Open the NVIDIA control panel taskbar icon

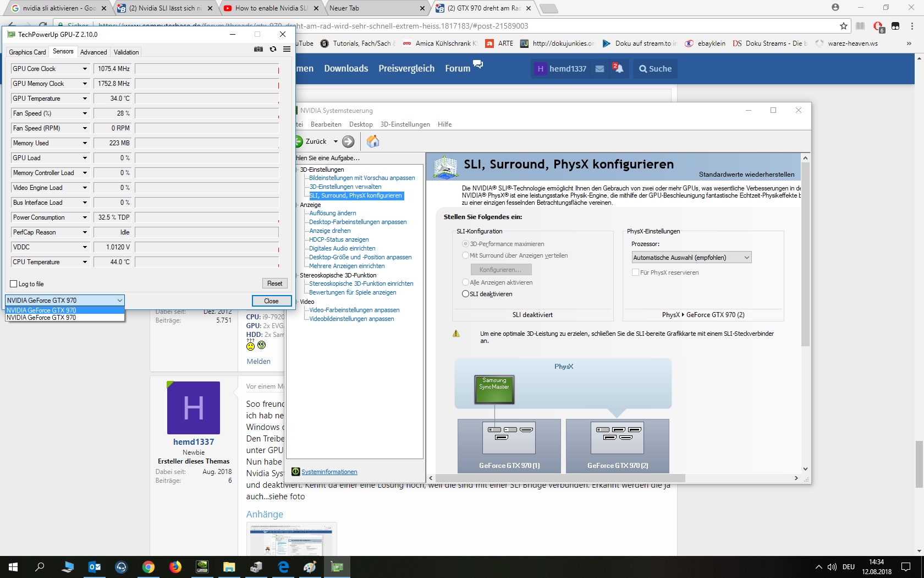click(x=202, y=567)
